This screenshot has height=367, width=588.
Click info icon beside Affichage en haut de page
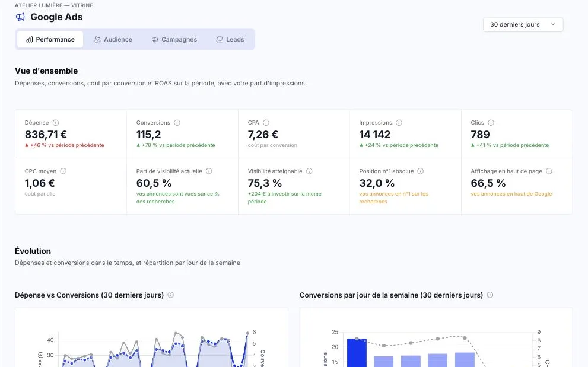(549, 171)
